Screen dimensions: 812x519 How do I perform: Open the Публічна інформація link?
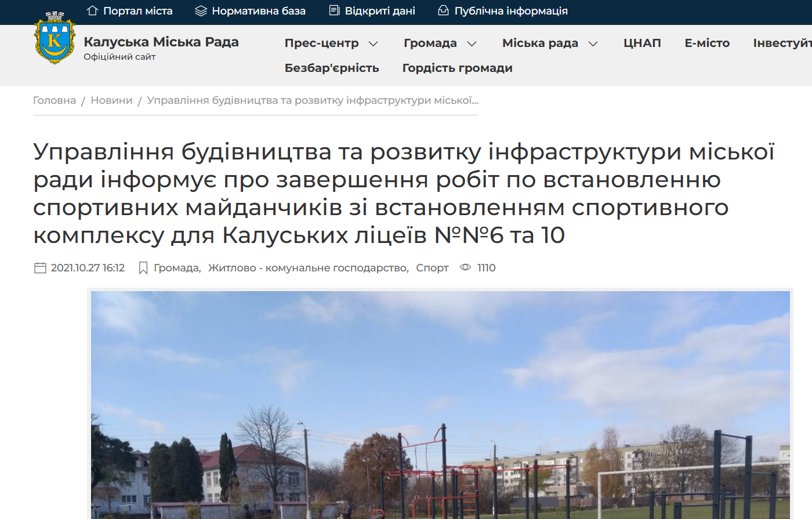click(x=511, y=11)
